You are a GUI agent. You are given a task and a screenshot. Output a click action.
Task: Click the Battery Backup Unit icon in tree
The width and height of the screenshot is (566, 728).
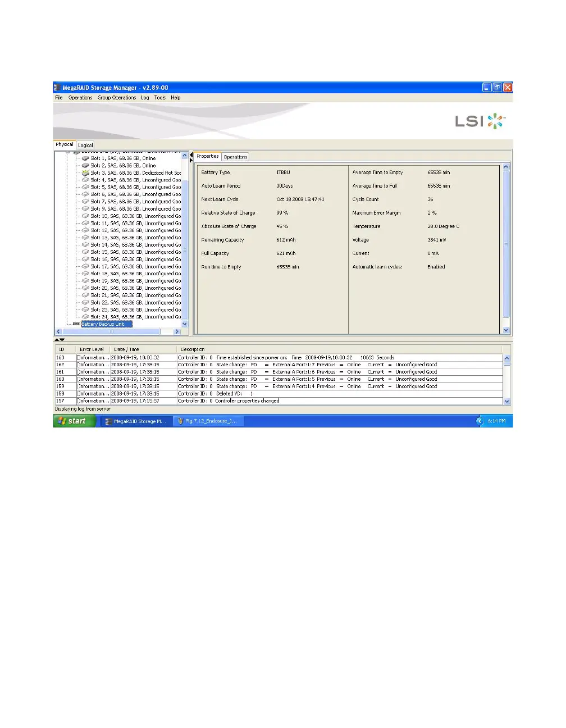[x=76, y=324]
